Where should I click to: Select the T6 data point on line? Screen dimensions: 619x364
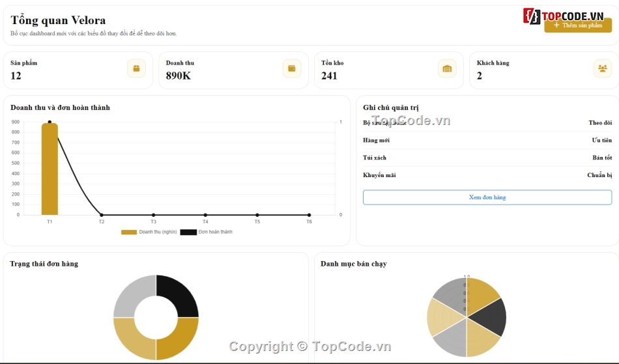coord(309,215)
